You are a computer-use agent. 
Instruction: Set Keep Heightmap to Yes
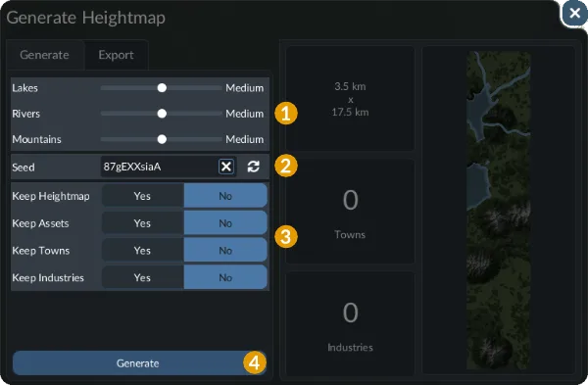[x=142, y=196]
